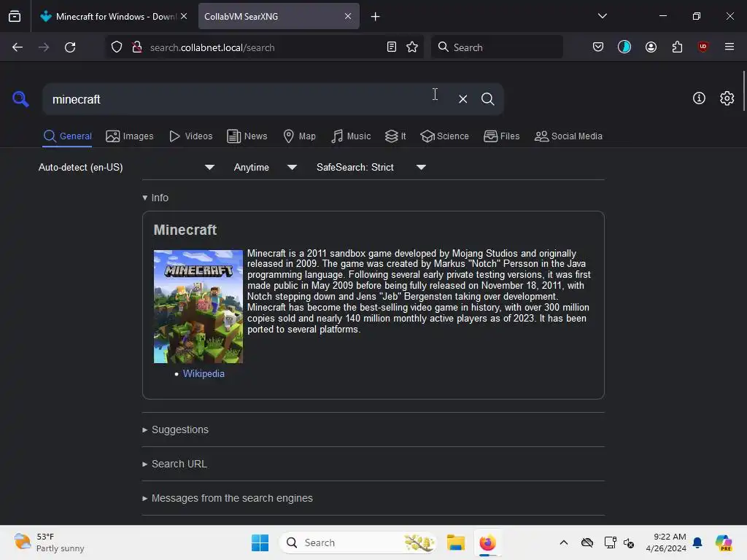The image size is (747, 560).
Task: Click the blue circular extension icon
Action: tap(624, 47)
